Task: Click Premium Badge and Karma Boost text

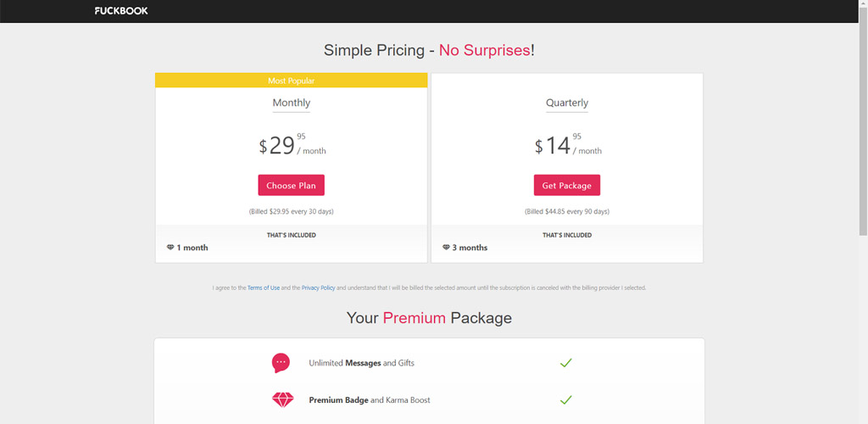Action: [370, 399]
